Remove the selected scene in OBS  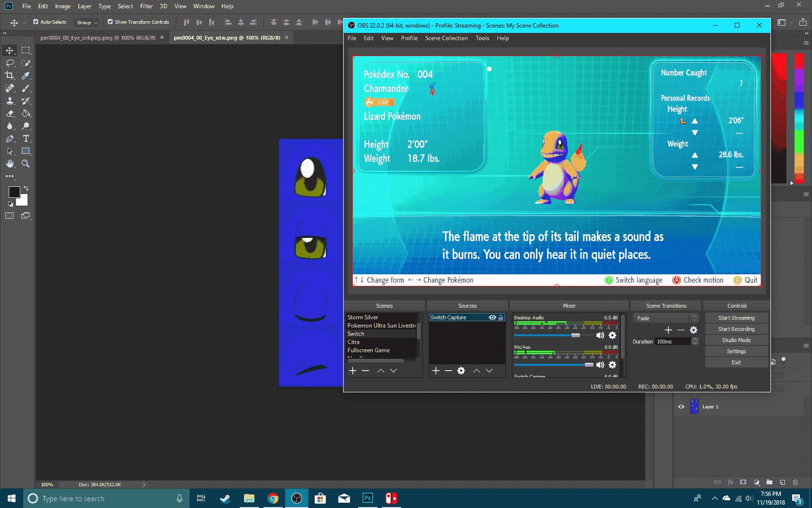tap(365, 371)
